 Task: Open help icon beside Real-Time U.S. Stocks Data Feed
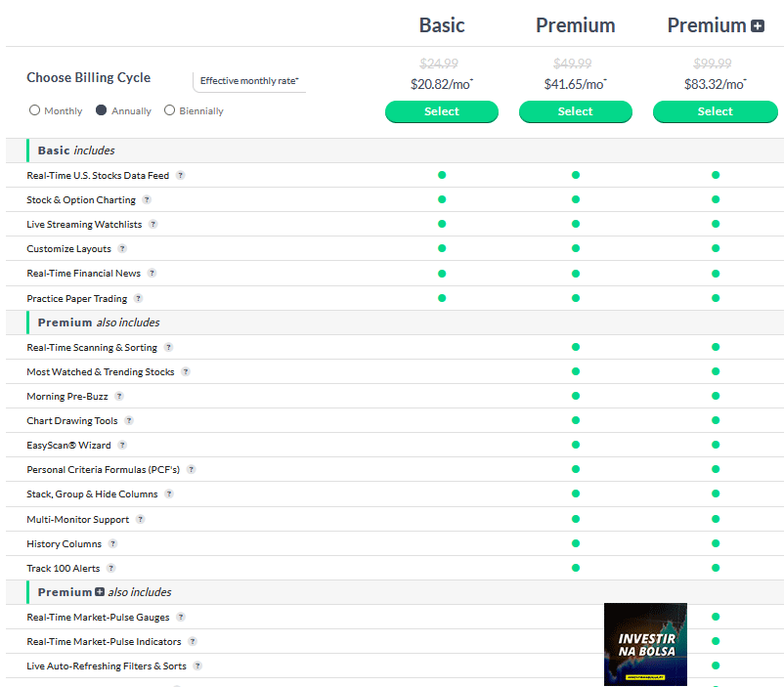click(181, 176)
